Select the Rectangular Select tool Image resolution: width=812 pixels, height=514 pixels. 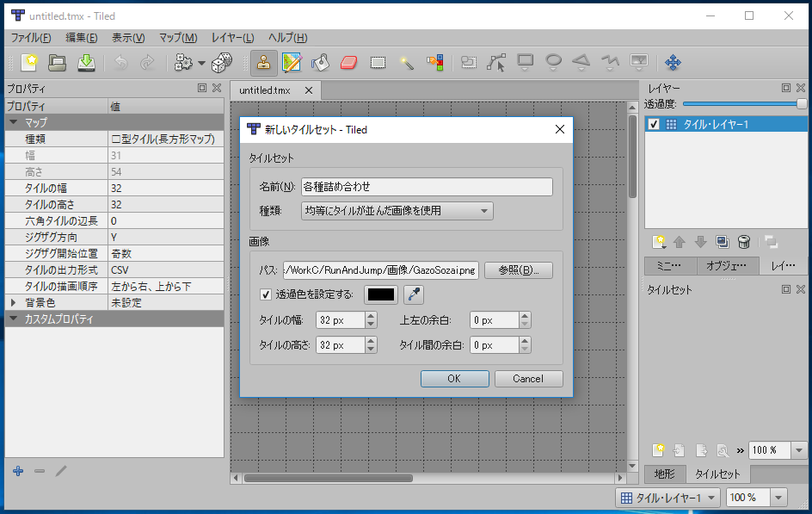(378, 63)
